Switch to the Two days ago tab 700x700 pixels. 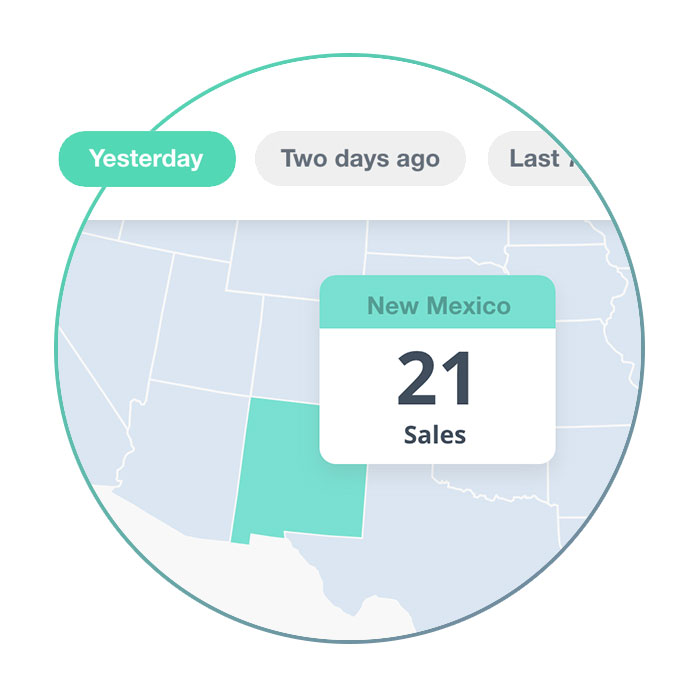(360, 159)
